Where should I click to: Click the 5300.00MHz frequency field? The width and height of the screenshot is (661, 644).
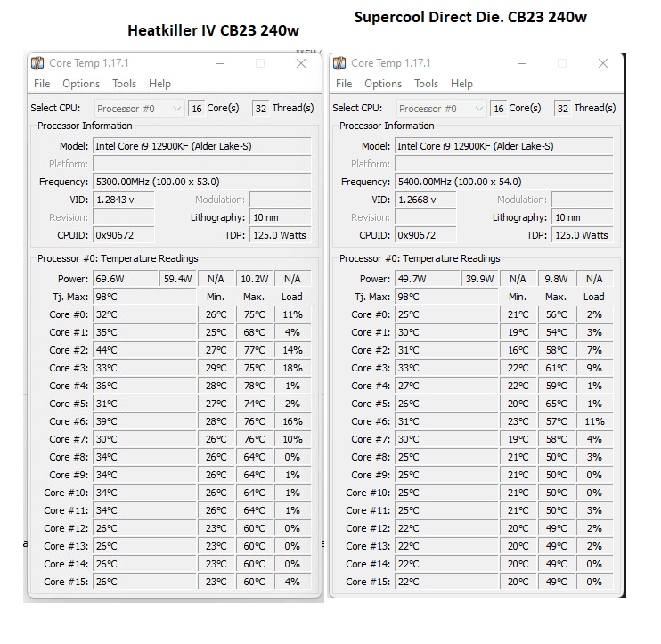[201, 182]
